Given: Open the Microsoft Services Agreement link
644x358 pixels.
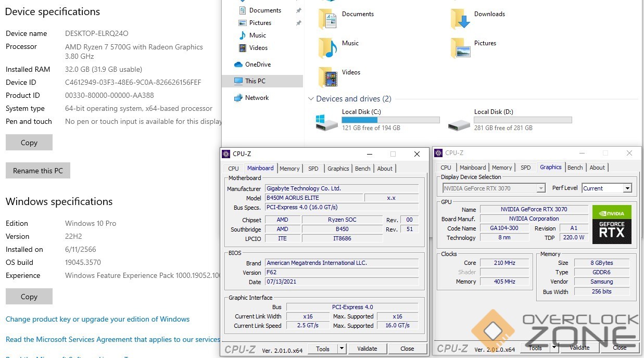Looking at the screenshot, I should 113,339.
